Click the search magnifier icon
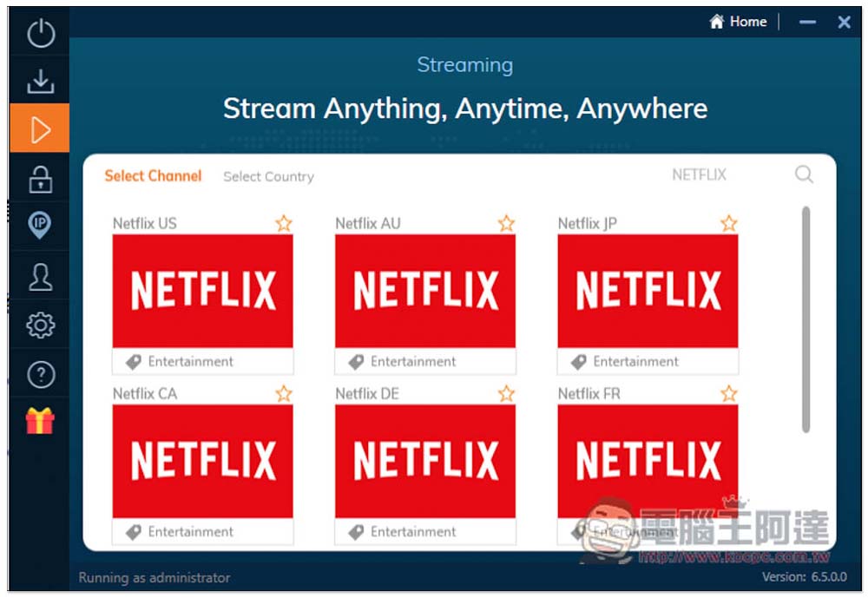868x598 pixels. click(x=804, y=174)
